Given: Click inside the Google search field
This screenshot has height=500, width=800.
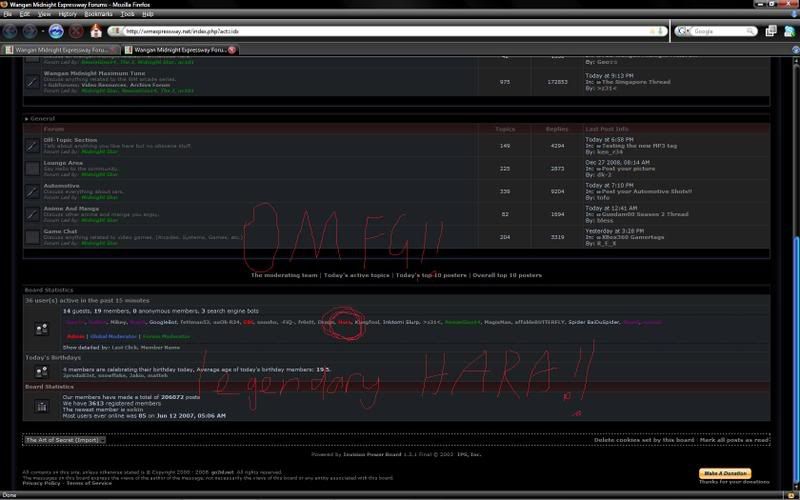Looking at the screenshot, I should click(718, 31).
